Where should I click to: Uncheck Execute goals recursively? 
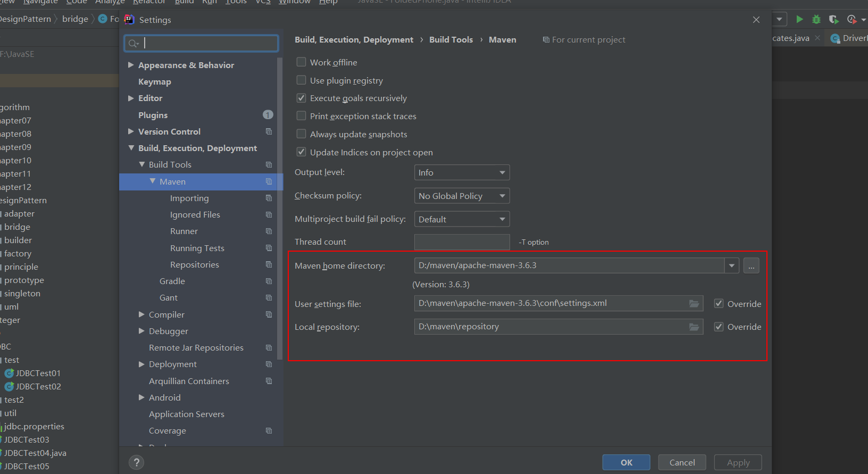[x=301, y=98]
